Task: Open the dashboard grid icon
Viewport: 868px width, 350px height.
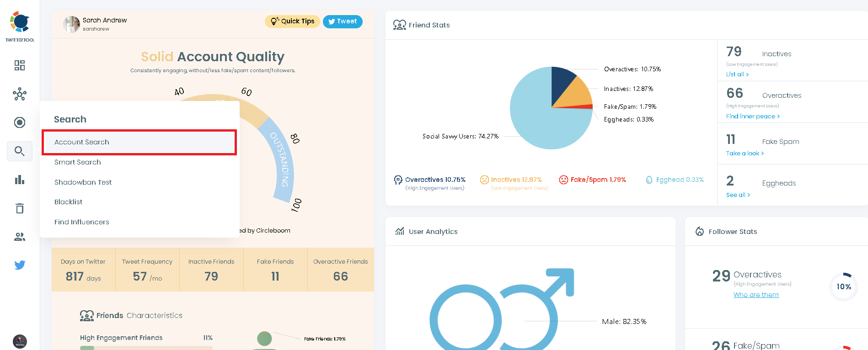Action: pos(20,65)
